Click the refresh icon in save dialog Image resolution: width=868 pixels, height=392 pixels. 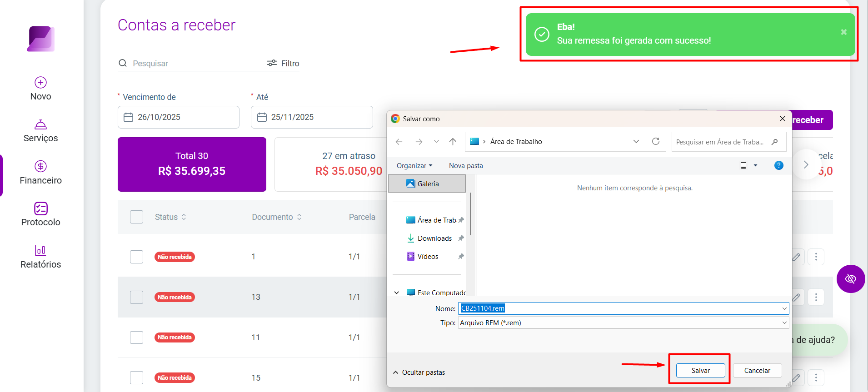(x=656, y=141)
